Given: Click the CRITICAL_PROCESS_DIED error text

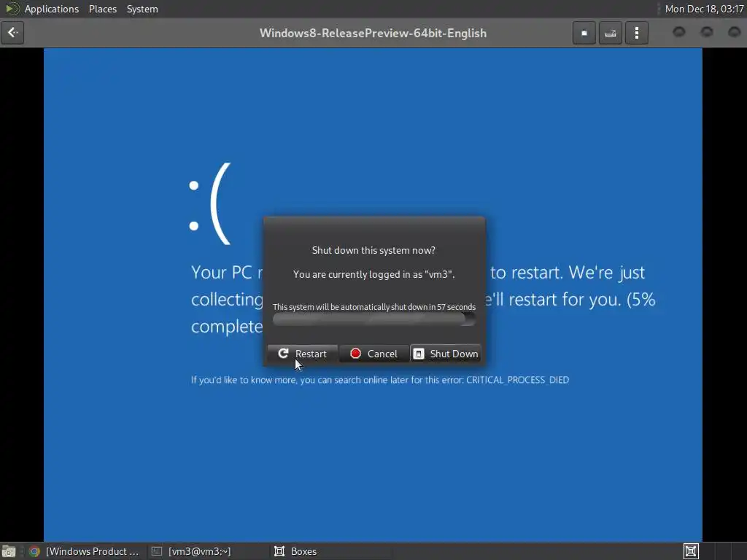Looking at the screenshot, I should (x=517, y=380).
